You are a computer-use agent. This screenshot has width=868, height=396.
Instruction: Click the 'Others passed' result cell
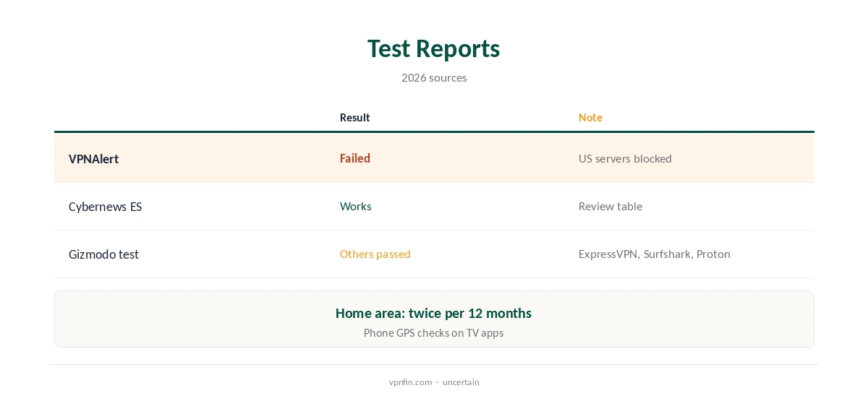click(375, 254)
